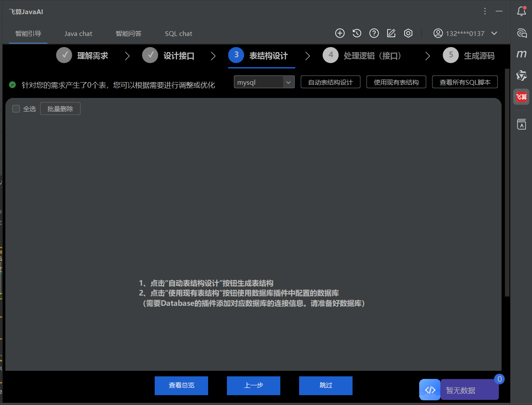
Task: Minimize the 飞算JavaAI tool window
Action: coord(499,12)
